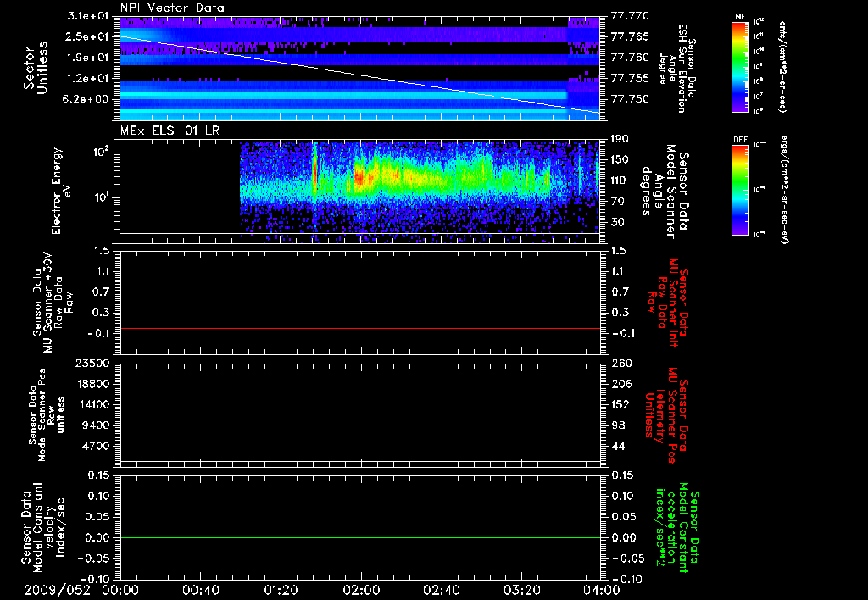The width and height of the screenshot is (868, 600).
Task: Click the 2.5e+01 sector tick value
Action: [x=88, y=36]
